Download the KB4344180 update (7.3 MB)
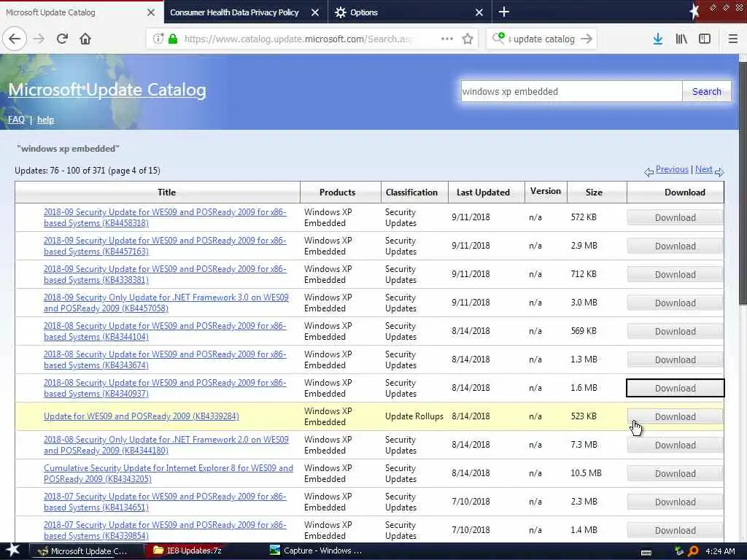The width and height of the screenshot is (747, 560). pyautogui.click(x=675, y=445)
